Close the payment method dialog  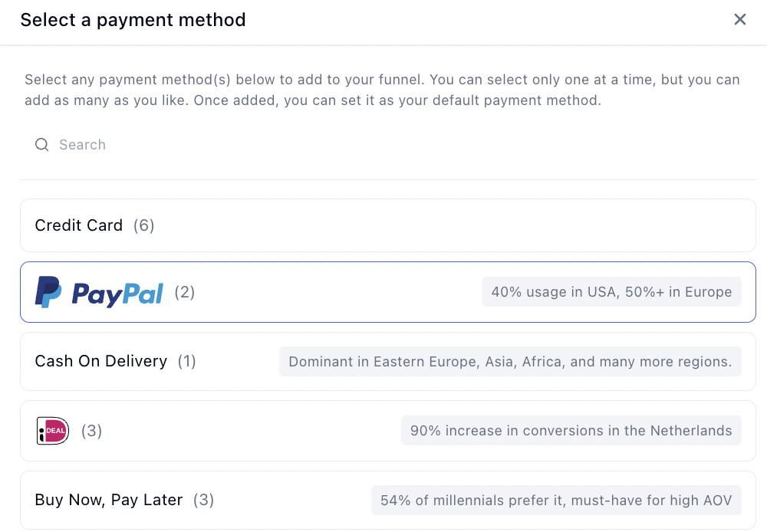(x=739, y=20)
